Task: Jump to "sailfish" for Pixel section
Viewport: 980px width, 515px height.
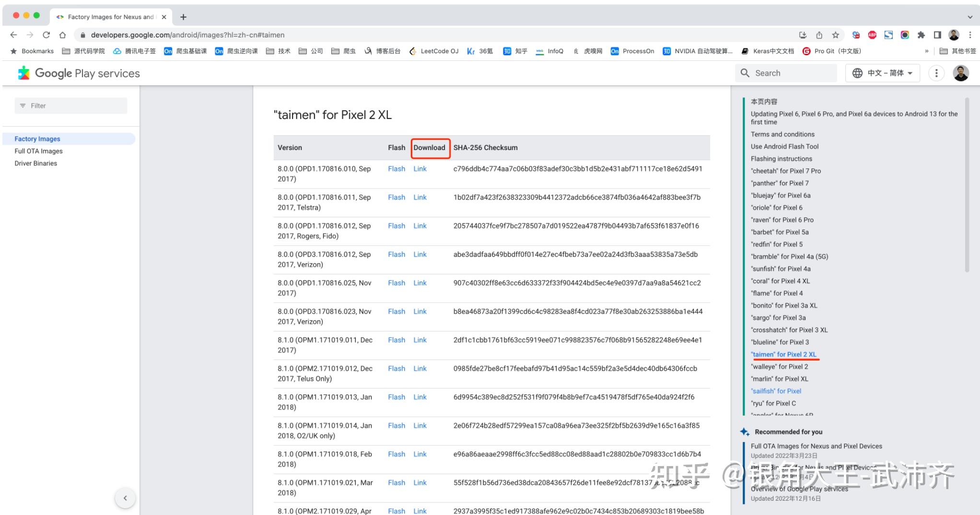Action: 776,391
